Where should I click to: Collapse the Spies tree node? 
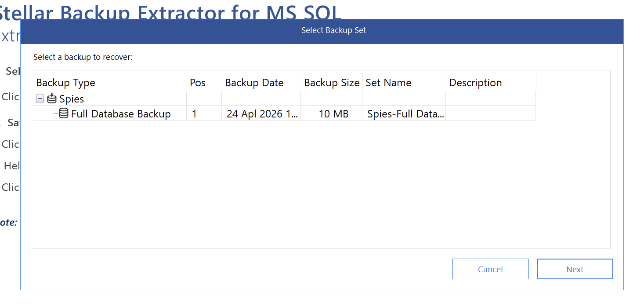(40, 99)
